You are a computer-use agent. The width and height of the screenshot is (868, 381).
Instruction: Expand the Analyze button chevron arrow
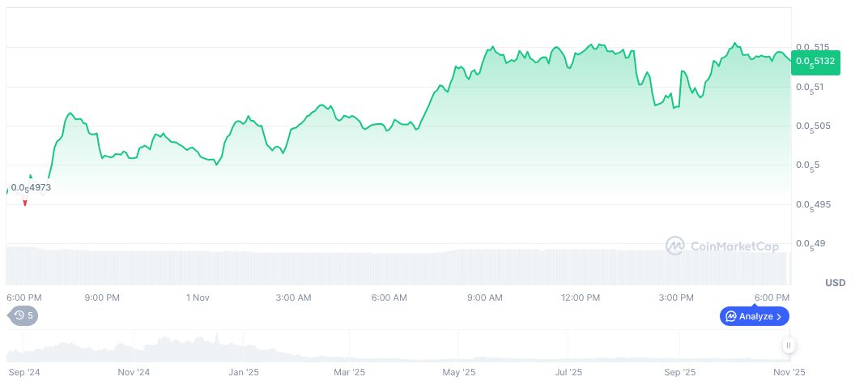[779, 316]
